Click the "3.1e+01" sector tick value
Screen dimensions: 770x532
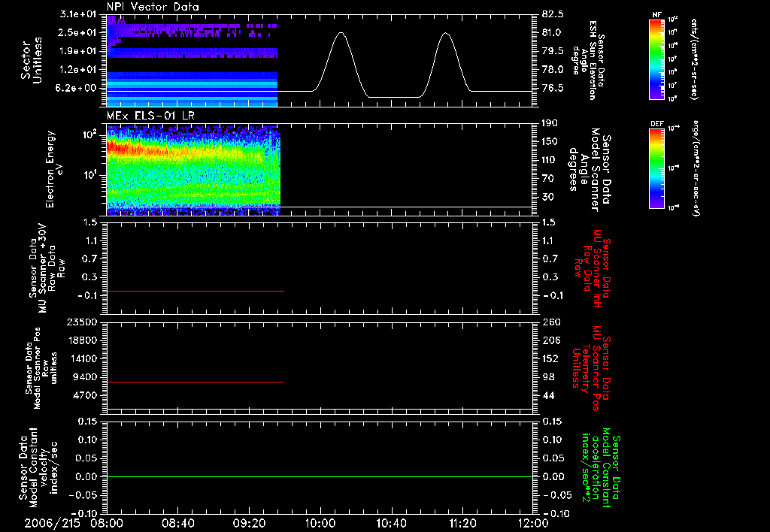point(78,14)
